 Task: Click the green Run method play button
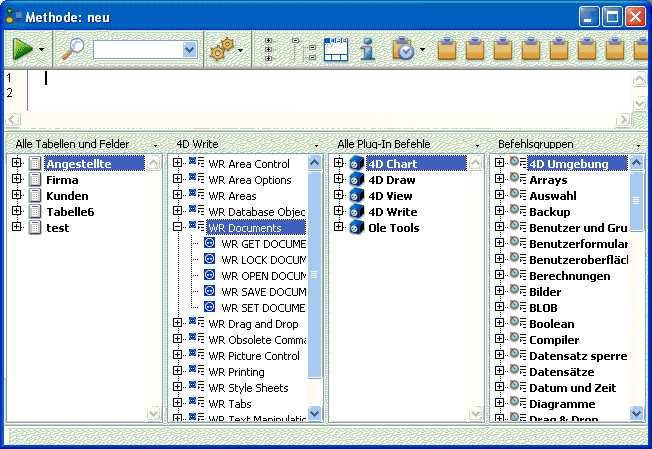pyautogui.click(x=23, y=48)
